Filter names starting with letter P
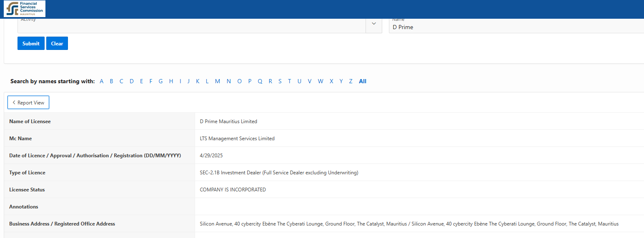 click(250, 81)
